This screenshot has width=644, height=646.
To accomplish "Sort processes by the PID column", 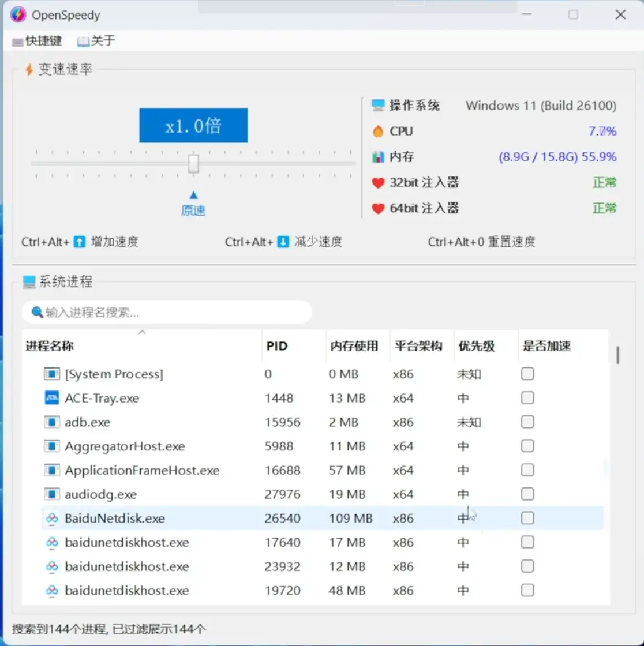I will coord(276,346).
